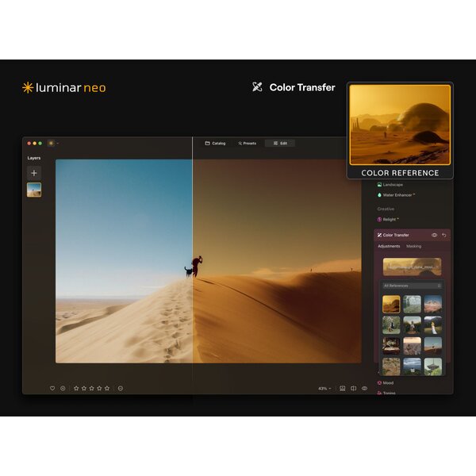Toggle Color Transfer visibility eye icon
Viewport: 476px width, 476px height.
point(434,235)
